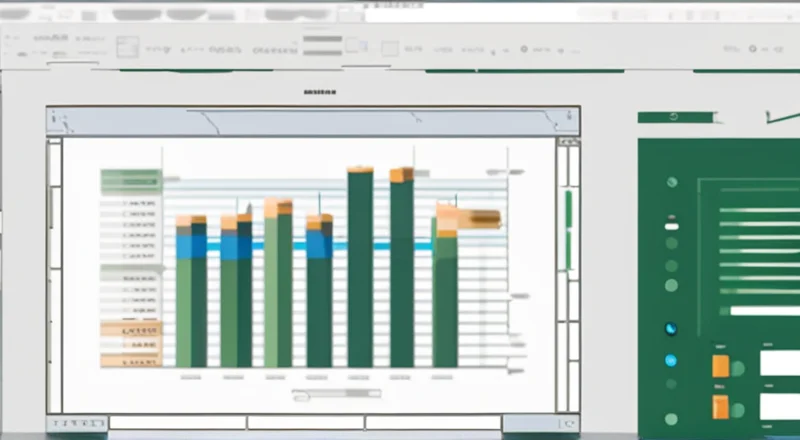Image resolution: width=800 pixels, height=440 pixels.
Task: Click the bottom circle icon in green sidebar
Action: (x=671, y=420)
